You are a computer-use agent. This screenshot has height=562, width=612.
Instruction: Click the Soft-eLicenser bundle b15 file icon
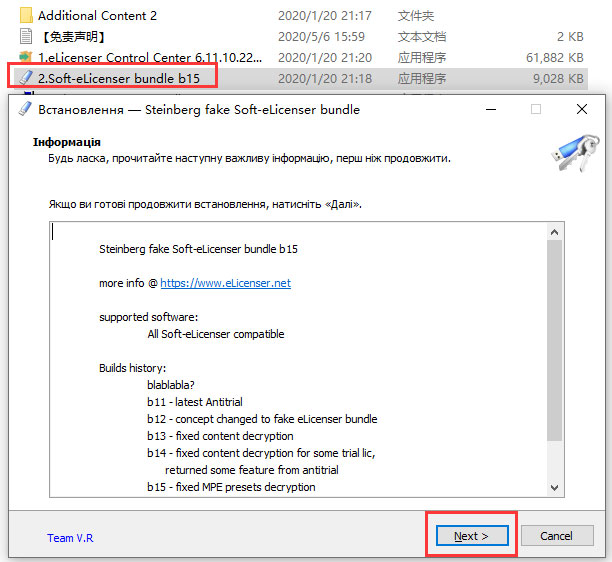pyautogui.click(x=26, y=78)
